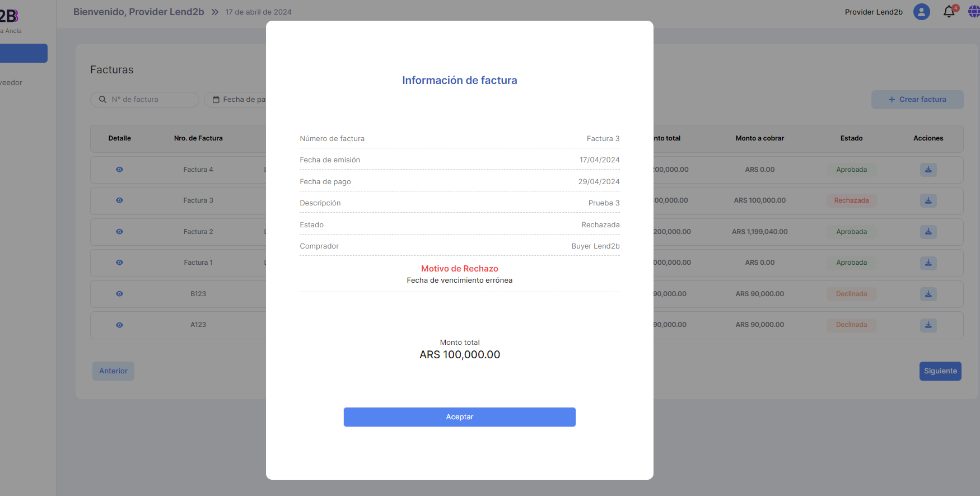View details eye icon for B123
The width and height of the screenshot is (980, 496).
[119, 294]
